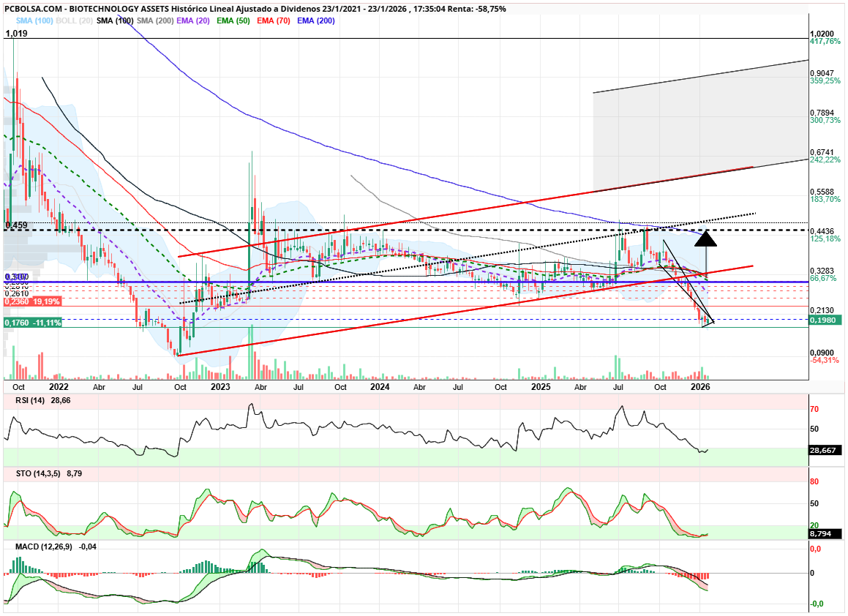
Task: Click the 2024 year label on time axis
Action: coord(380,387)
